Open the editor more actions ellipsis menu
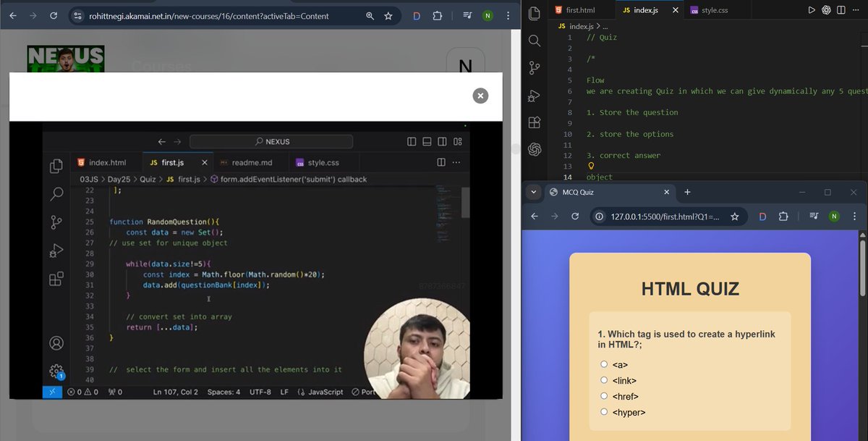Screen dimensions: 868x441 click(856, 9)
